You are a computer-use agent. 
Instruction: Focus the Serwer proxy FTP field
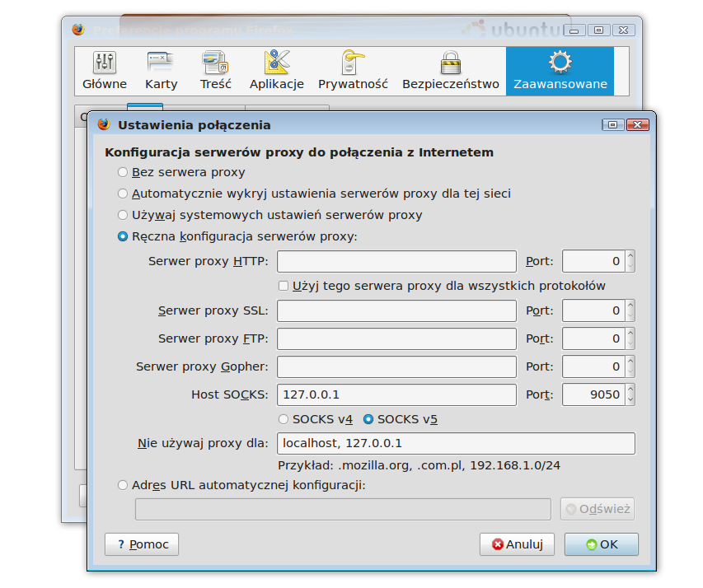(396, 338)
